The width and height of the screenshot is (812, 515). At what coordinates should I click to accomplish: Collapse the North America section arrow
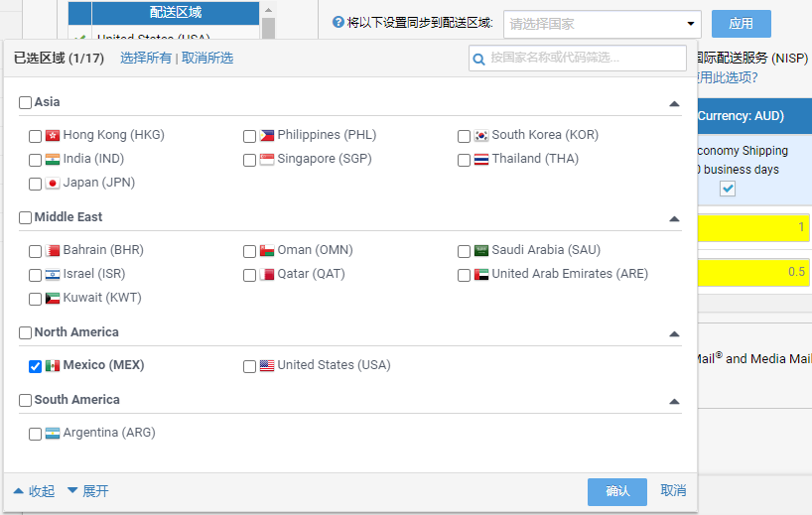674,334
